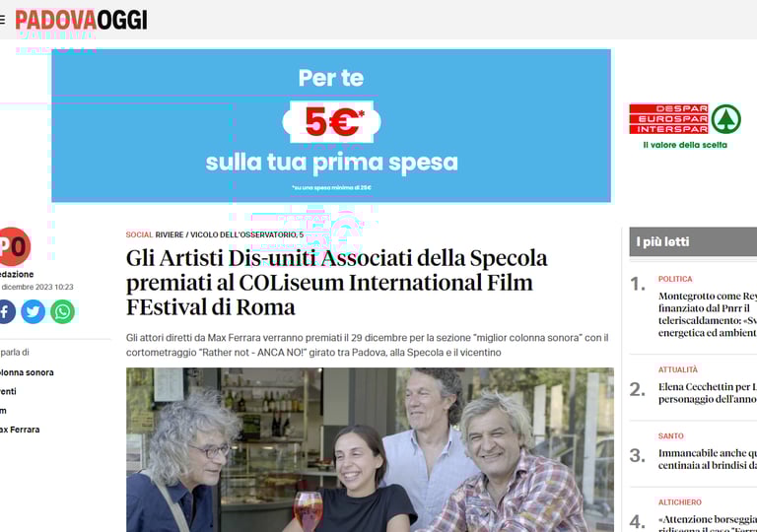This screenshot has height=532, width=757.
Task: Select the 'colonna sonora' topic tag
Action: (x=27, y=372)
